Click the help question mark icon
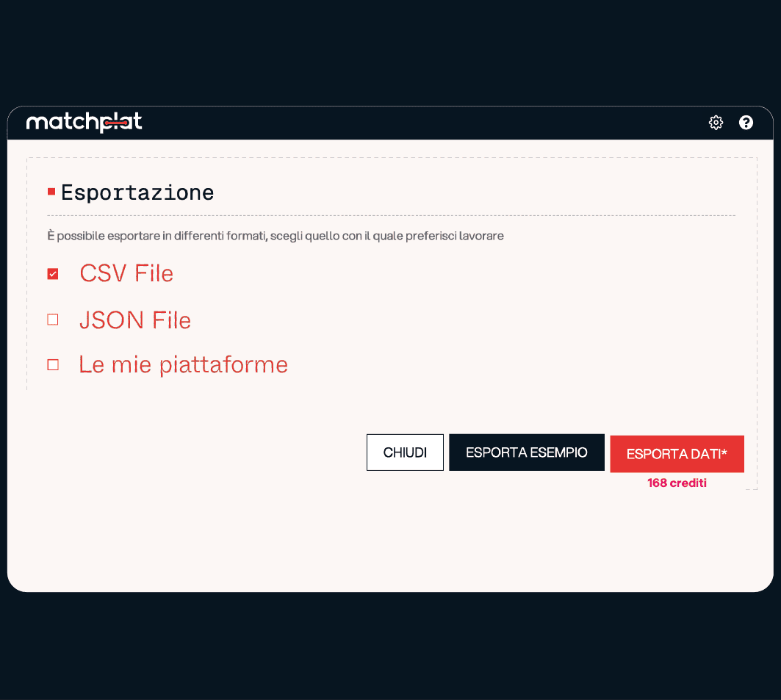Viewport: 781px width, 700px height. click(x=746, y=123)
